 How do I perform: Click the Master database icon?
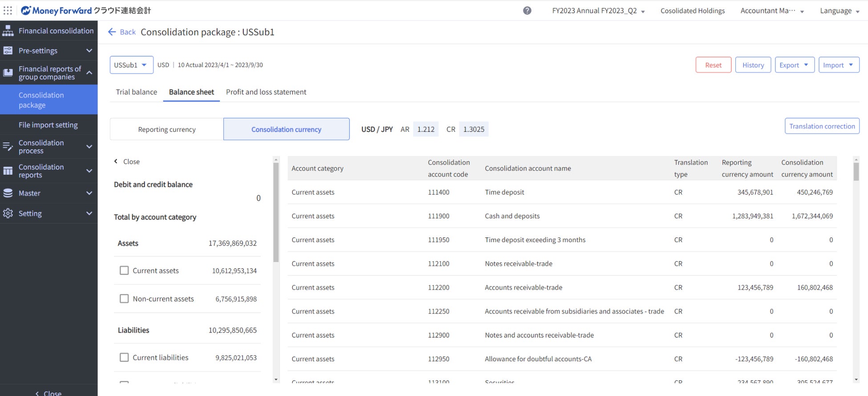8,193
